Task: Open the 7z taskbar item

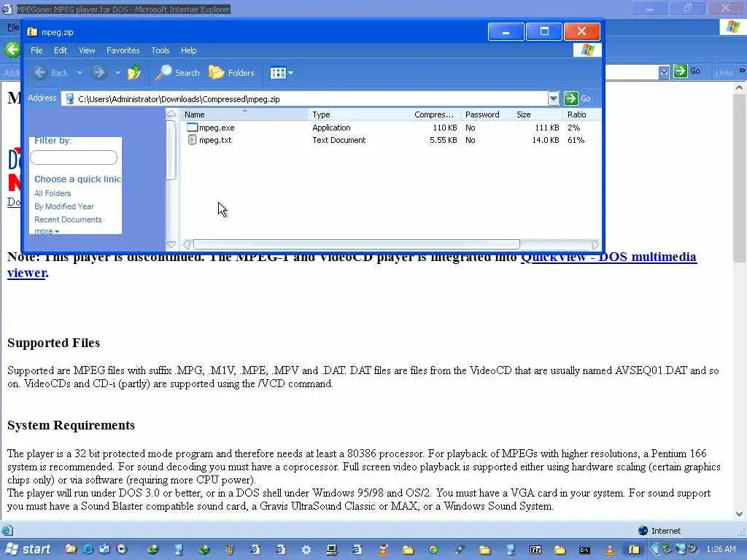Action: (535, 550)
